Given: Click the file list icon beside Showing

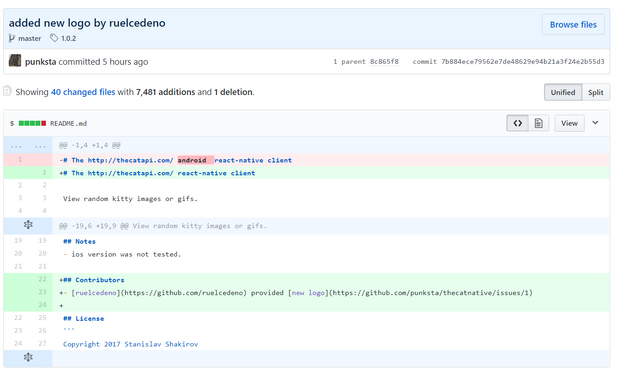Looking at the screenshot, I should pyautogui.click(x=7, y=91).
